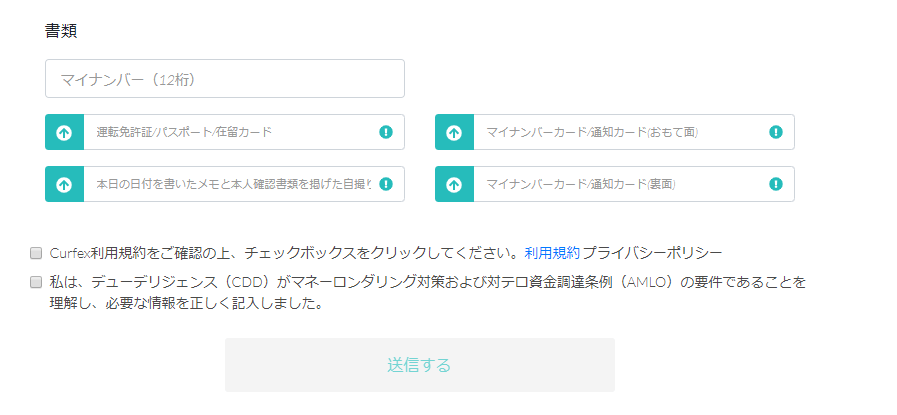Open the プライバシーポリシー text link
Viewport: 897px width, 415px height.
(652, 252)
